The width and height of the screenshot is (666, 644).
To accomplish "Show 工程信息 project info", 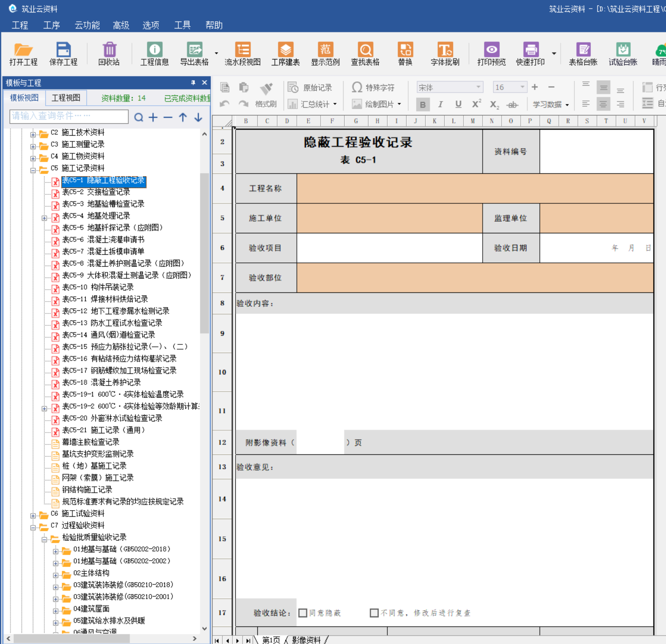I will click(154, 54).
